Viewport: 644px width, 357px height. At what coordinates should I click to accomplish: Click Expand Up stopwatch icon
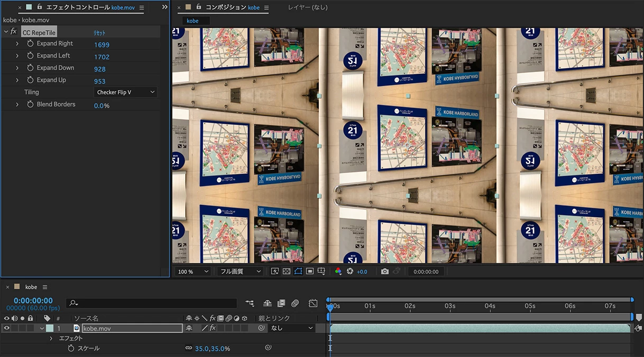(x=30, y=80)
